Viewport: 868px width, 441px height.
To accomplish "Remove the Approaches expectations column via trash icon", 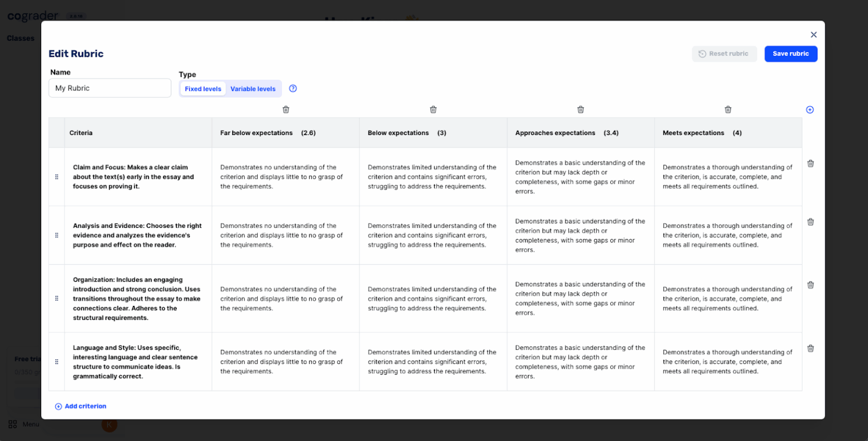I will (580, 109).
